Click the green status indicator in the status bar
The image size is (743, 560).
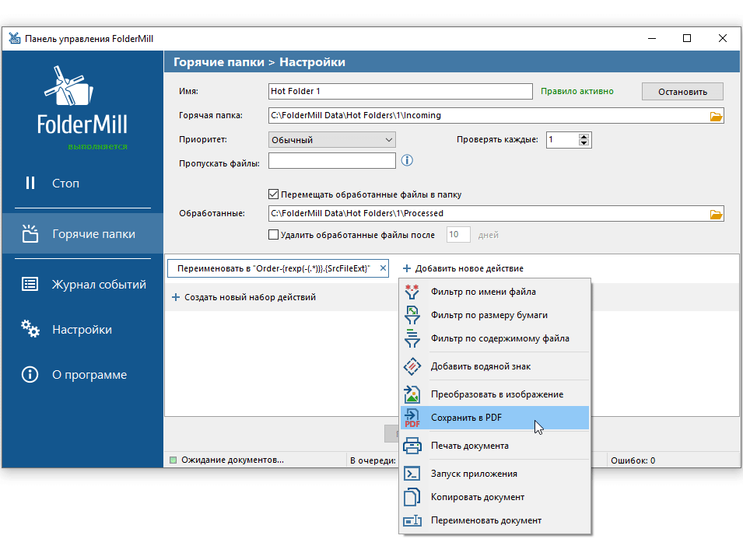(x=173, y=460)
